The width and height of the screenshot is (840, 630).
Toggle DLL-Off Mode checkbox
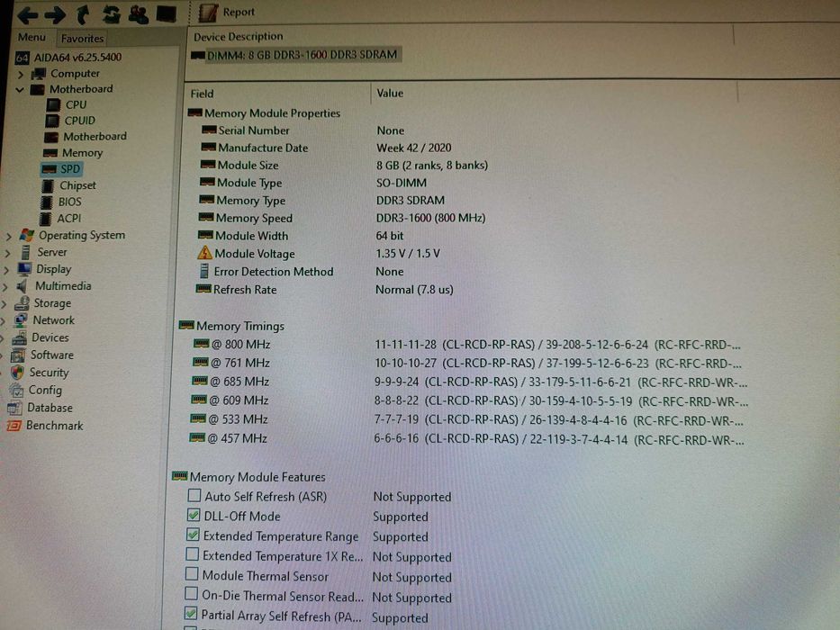(x=194, y=516)
